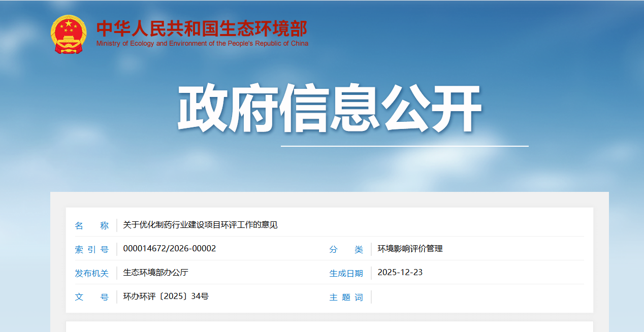Click the 名称 field label
Screen dimensions: 644x332
coord(92,225)
